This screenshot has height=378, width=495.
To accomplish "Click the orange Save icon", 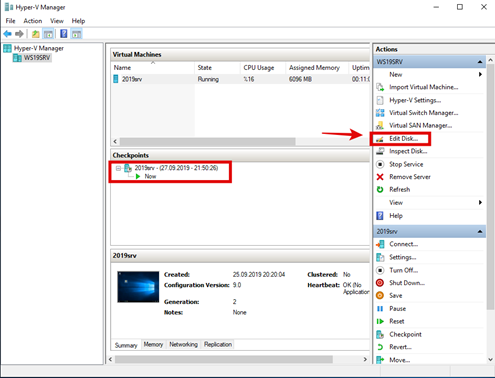I will (380, 296).
